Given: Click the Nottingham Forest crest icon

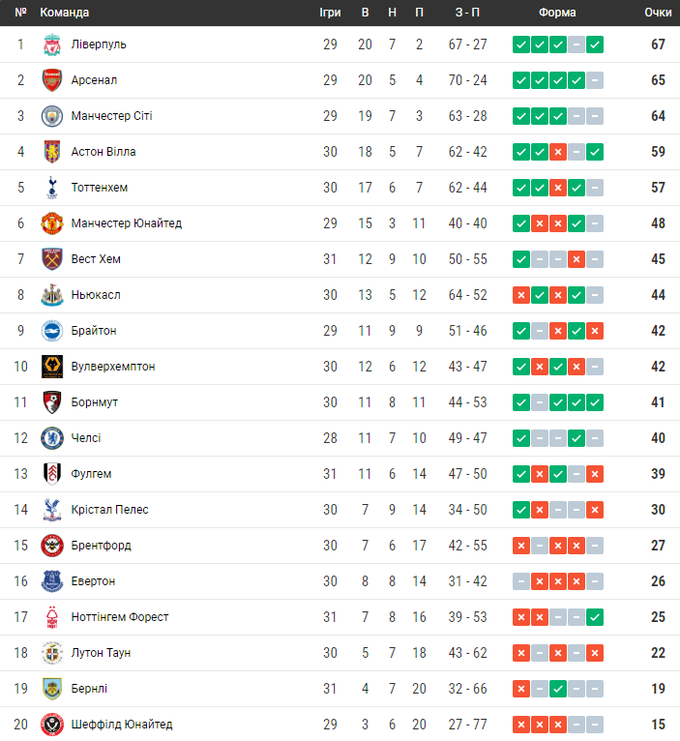Looking at the screenshot, I should [51, 617].
